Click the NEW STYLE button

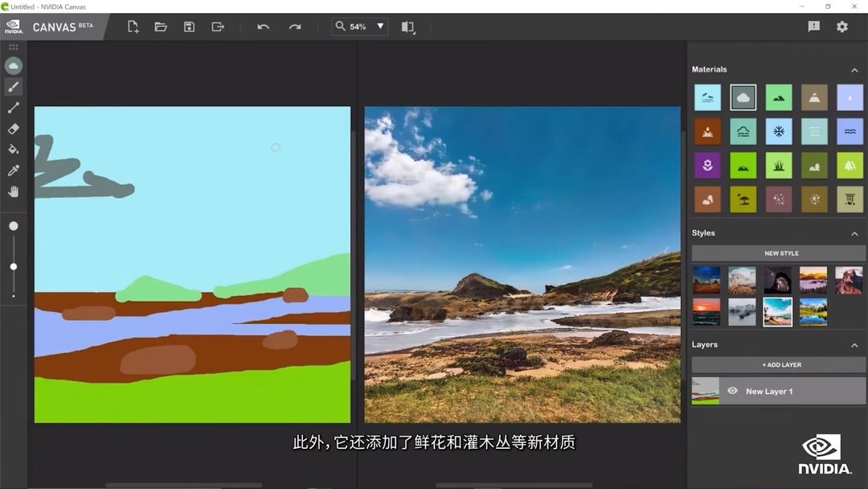[x=778, y=253]
